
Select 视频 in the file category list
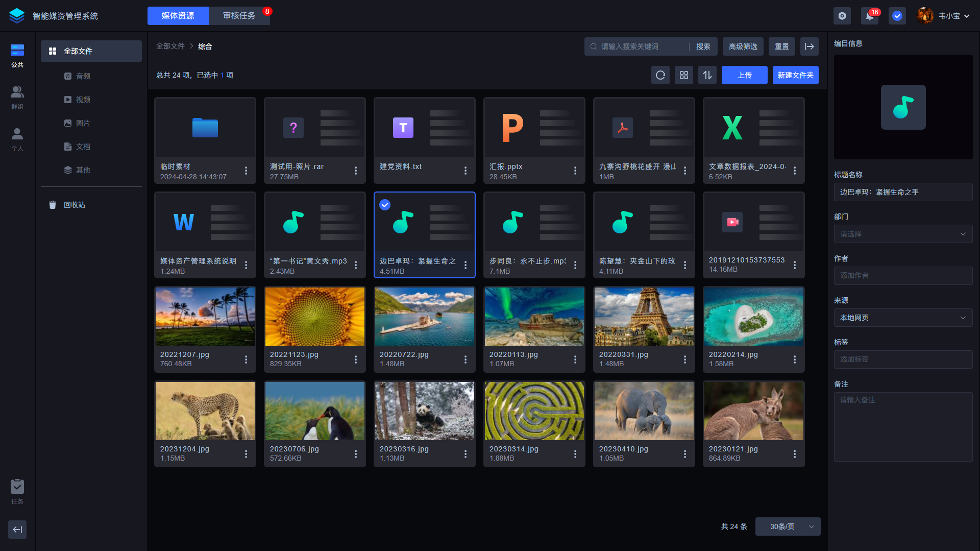(83, 100)
